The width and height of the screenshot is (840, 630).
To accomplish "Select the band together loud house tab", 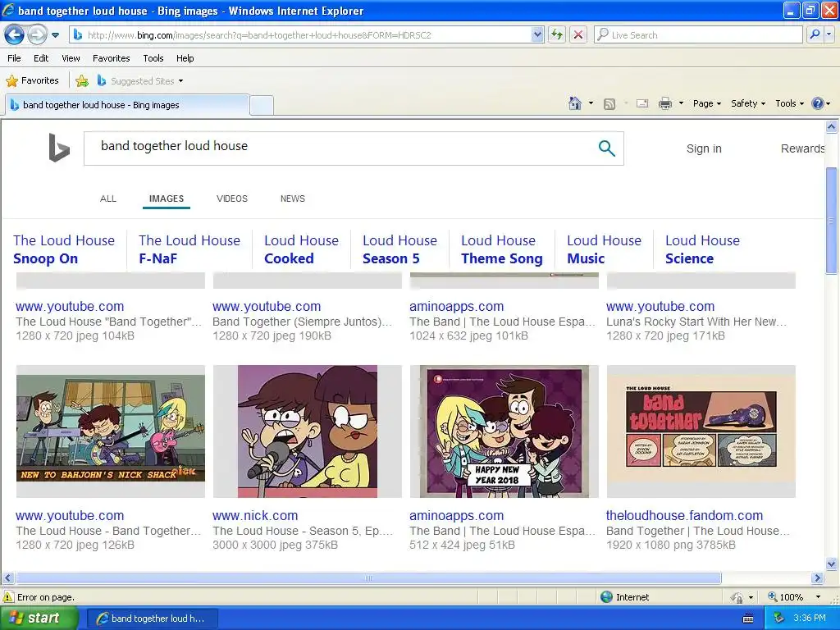I will 127,105.
